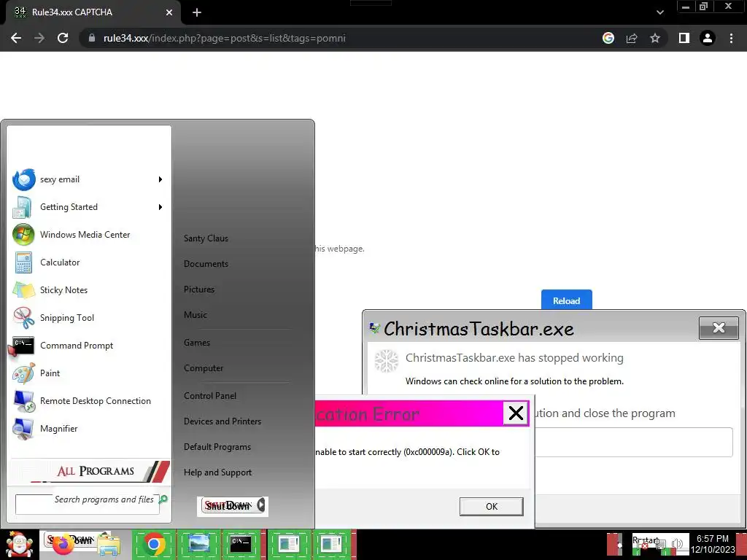Image resolution: width=747 pixels, height=560 pixels.
Task: Click the Google icon in address bar
Action: [608, 38]
